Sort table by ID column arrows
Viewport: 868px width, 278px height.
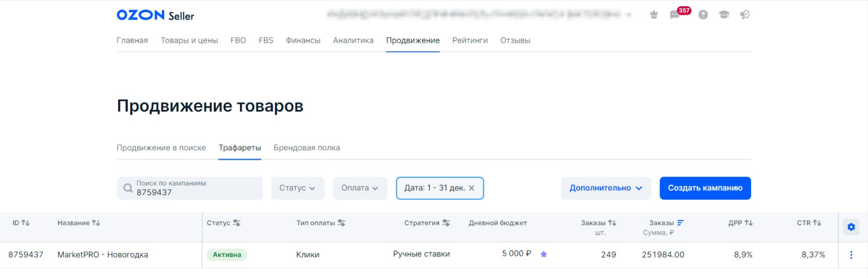pos(26,223)
